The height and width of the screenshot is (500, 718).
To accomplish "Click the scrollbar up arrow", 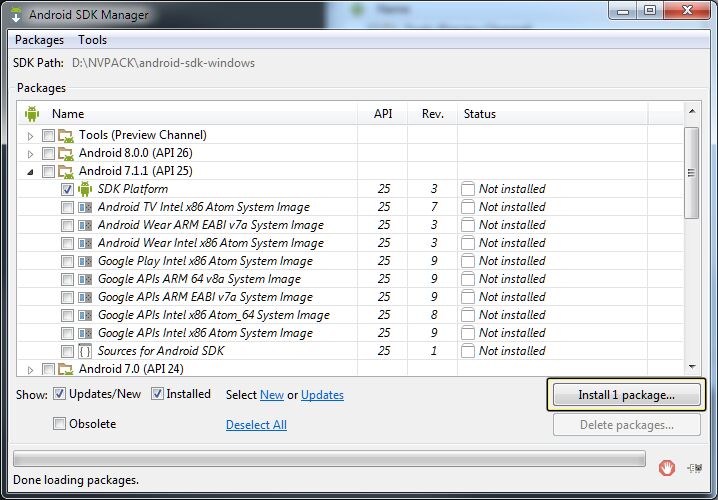I will 692,111.
